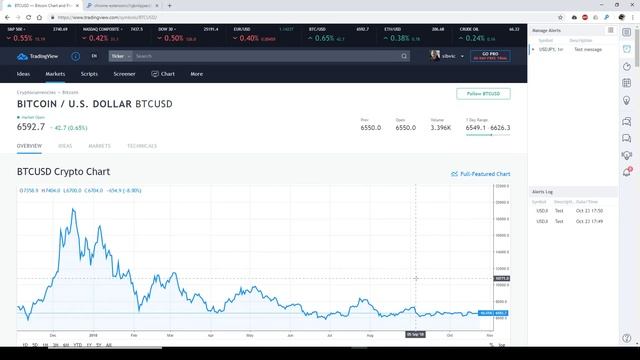
Task: Select the Oct 23 17:50 alerts log entry
Action: [x=573, y=211]
